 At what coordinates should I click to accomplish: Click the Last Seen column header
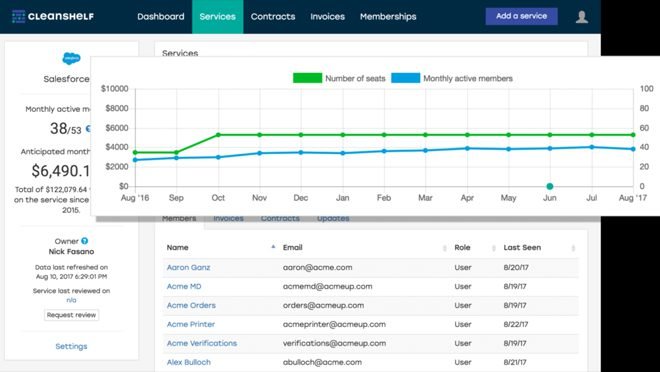[x=522, y=247]
